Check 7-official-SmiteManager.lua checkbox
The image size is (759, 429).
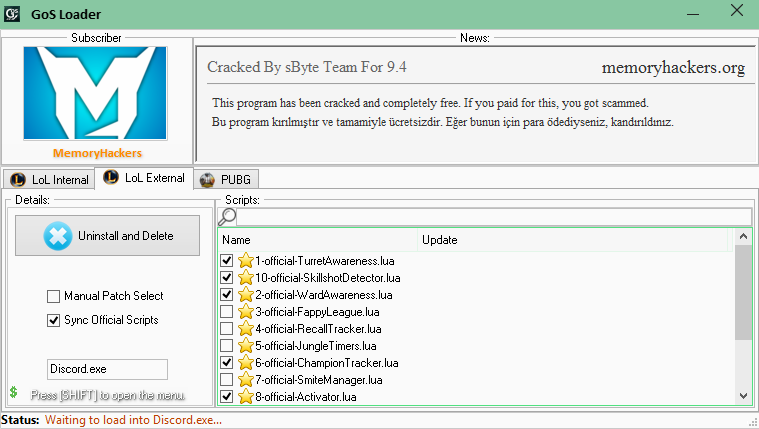click(227, 379)
